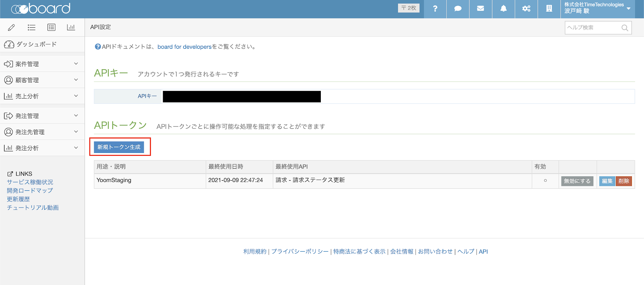Go to ダッシュボード in the sidebar
The height and width of the screenshot is (285, 644).
click(36, 44)
